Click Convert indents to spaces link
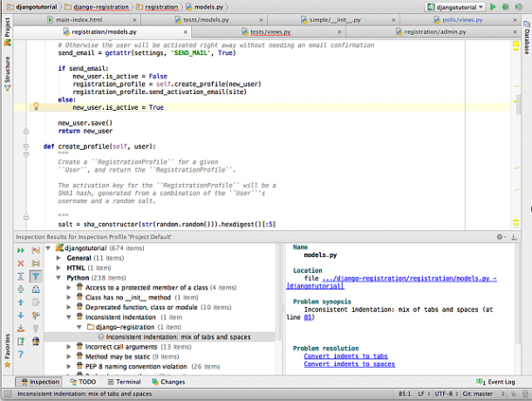 point(350,364)
